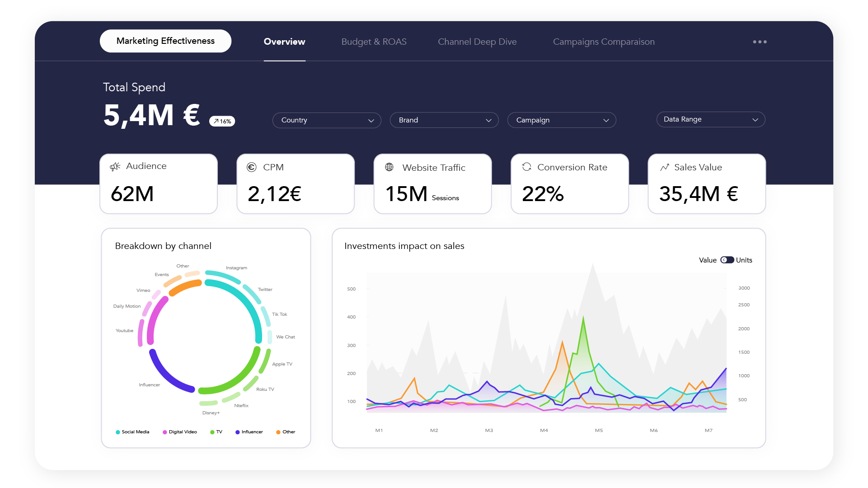Image resolution: width=868 pixels, height=488 pixels.
Task: Click the Total Spend 5,4M € value
Action: click(x=152, y=115)
